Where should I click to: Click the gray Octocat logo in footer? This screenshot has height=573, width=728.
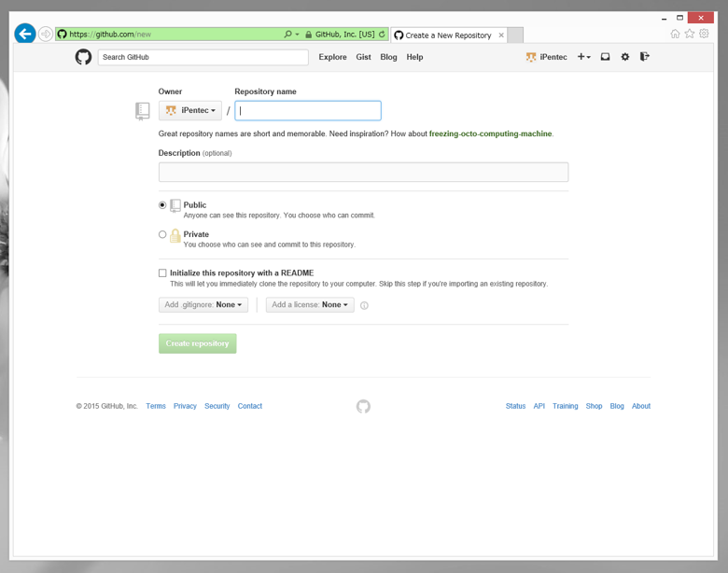[x=364, y=406]
